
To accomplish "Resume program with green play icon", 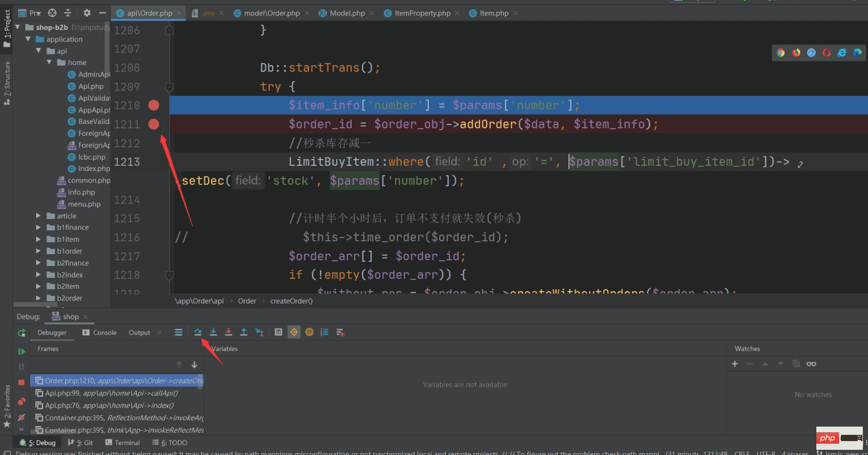I will (x=21, y=352).
